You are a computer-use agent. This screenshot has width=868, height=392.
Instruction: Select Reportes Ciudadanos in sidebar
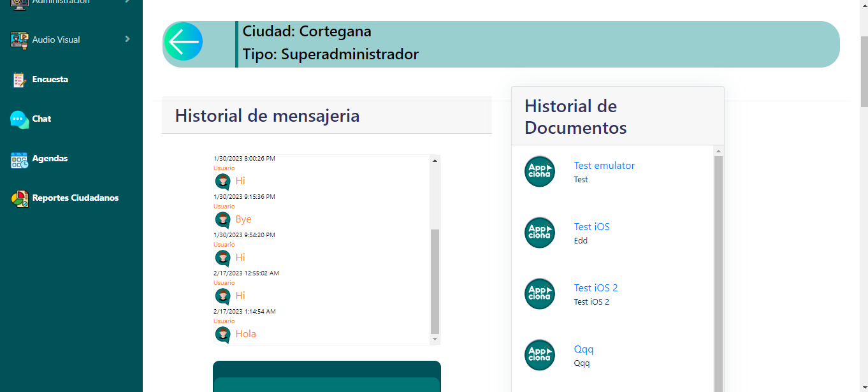pos(75,198)
